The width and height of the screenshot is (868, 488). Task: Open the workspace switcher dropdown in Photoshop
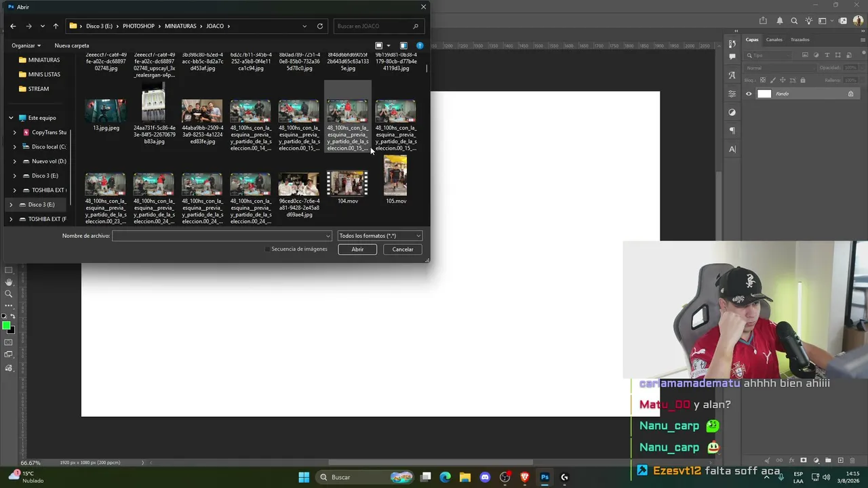tap(826, 21)
